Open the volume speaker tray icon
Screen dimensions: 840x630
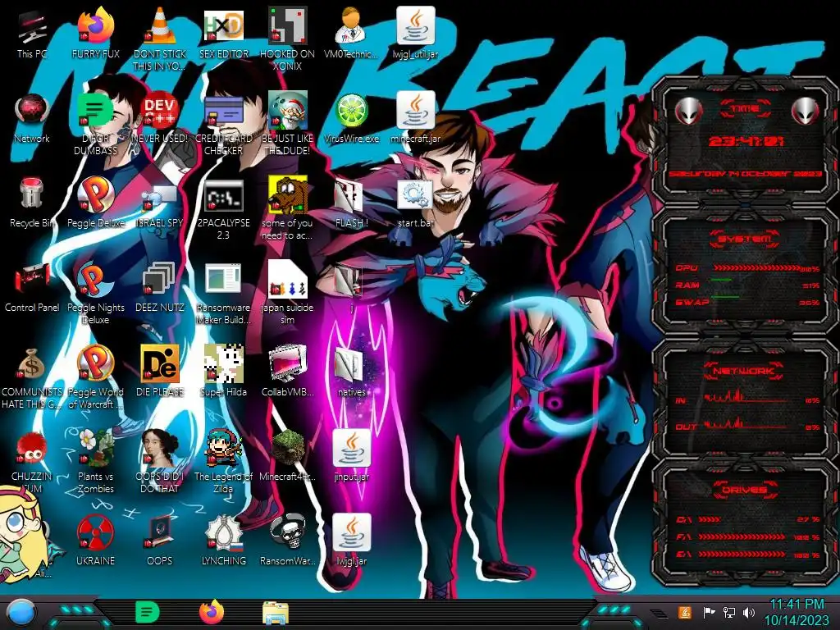coord(749,612)
